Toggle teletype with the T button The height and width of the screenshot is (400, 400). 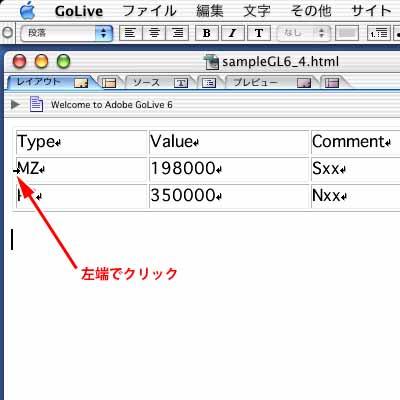point(259,33)
